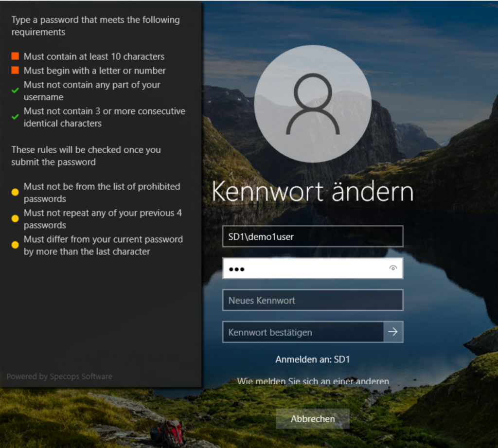498x448 pixels.
Task: Click 'Must not contain any part of your username'
Action: point(92,91)
